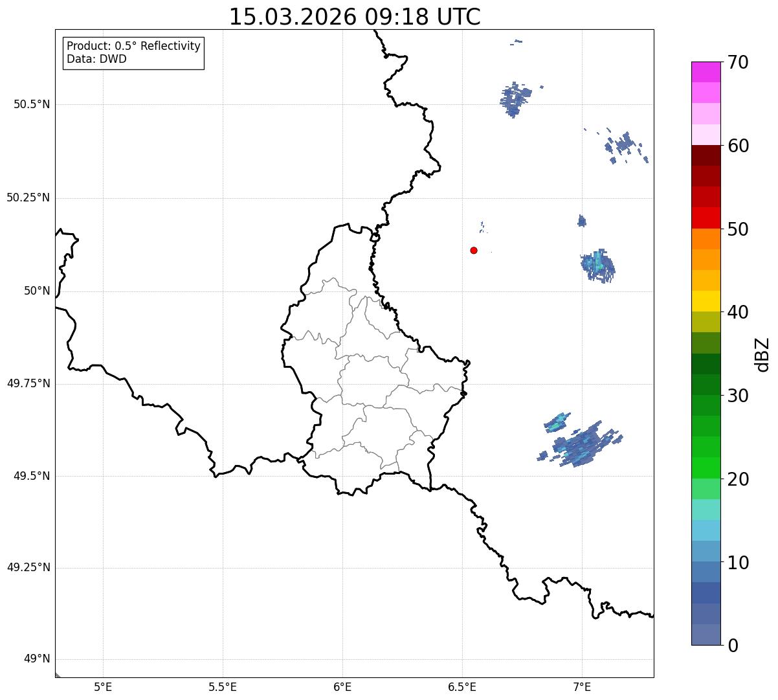The width and height of the screenshot is (778, 700).
Task: Click the latitude label 49.25°N
Action: pyautogui.click(x=28, y=568)
